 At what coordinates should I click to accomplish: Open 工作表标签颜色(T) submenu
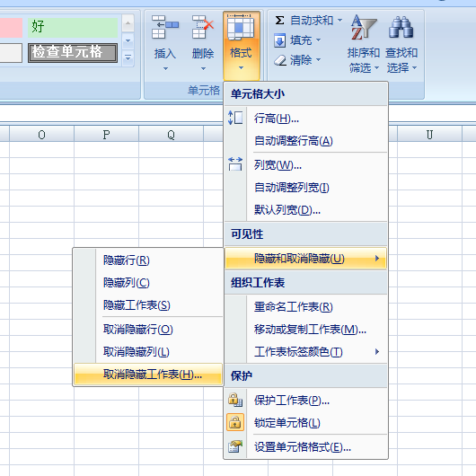click(306, 352)
